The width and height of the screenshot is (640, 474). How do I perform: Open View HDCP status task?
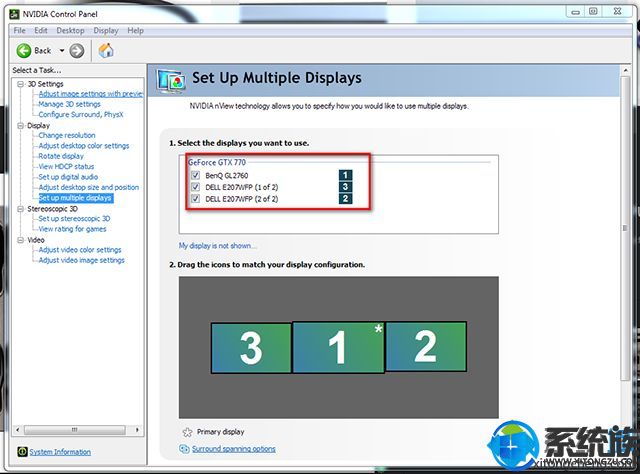click(66, 167)
